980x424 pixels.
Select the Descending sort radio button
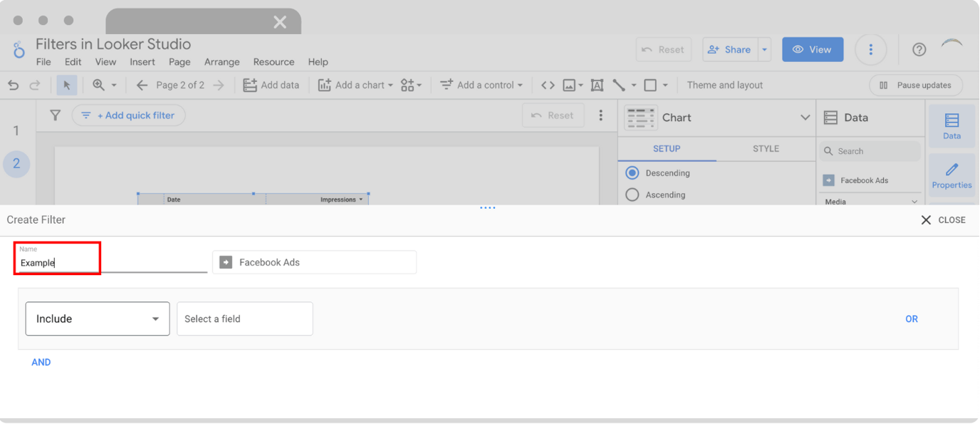coord(632,172)
